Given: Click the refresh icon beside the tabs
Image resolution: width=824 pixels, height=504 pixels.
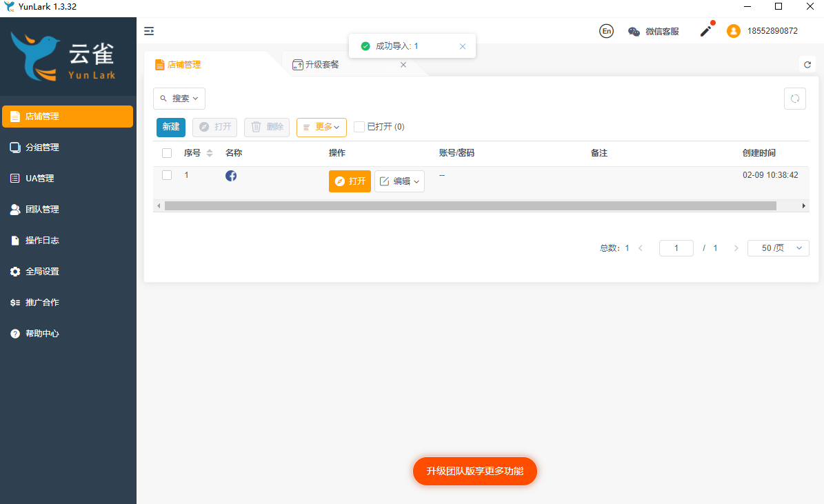Looking at the screenshot, I should [807, 65].
